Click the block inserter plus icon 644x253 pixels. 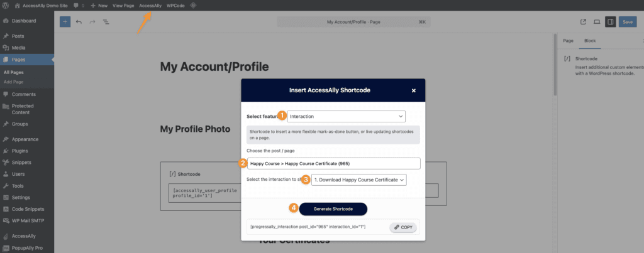(65, 21)
